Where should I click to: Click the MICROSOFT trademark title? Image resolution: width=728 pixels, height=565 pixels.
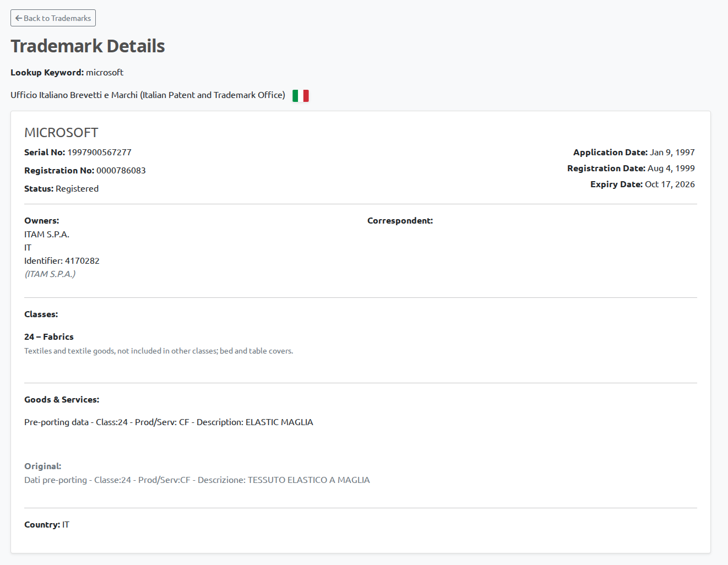point(61,133)
